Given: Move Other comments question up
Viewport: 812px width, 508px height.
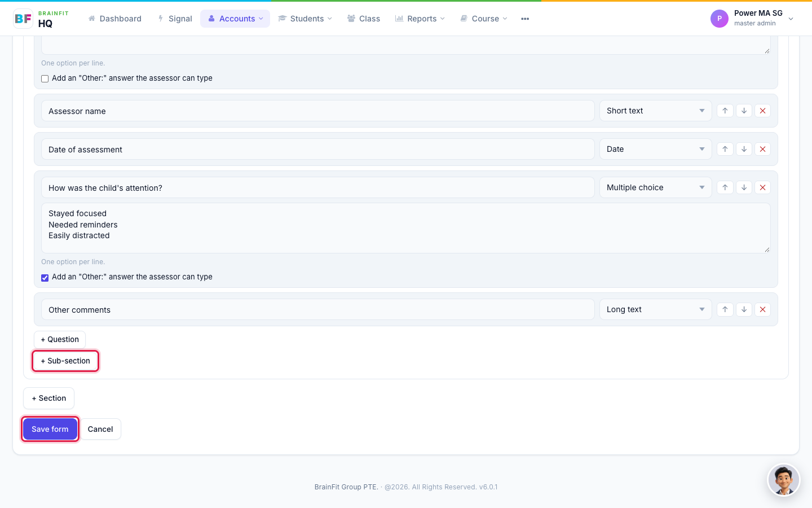Looking at the screenshot, I should pos(725,309).
